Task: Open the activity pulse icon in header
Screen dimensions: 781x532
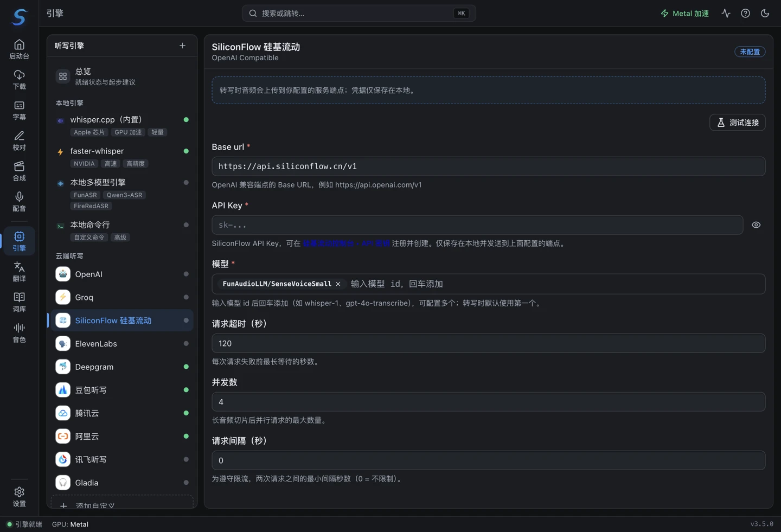Action: pyautogui.click(x=726, y=13)
